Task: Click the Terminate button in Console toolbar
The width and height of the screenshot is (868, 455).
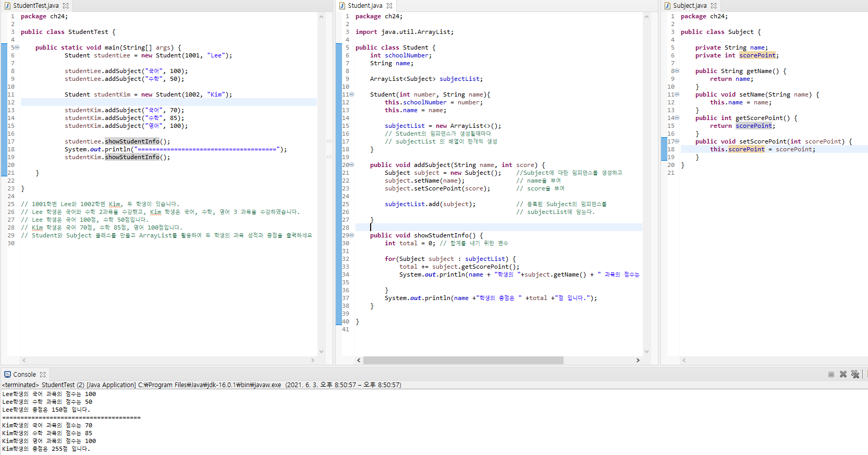Action: pyautogui.click(x=831, y=375)
